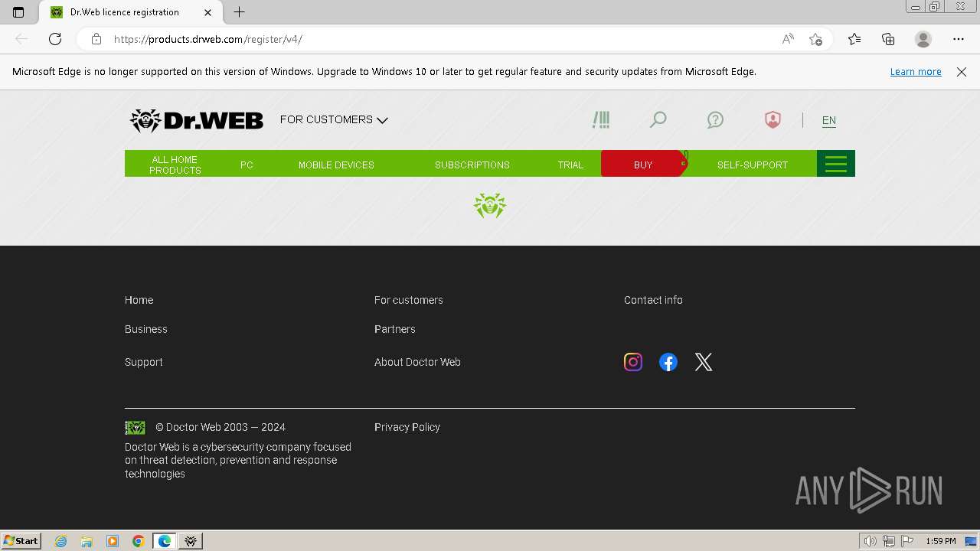Viewport: 980px width, 551px height.
Task: Open Dr.Web Facebook page
Action: point(668,362)
